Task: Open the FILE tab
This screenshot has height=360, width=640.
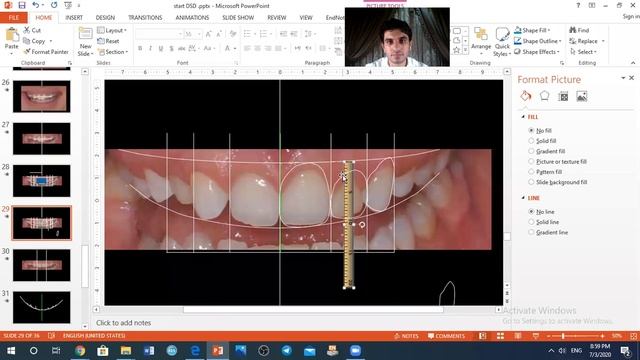Action: pyautogui.click(x=13, y=18)
